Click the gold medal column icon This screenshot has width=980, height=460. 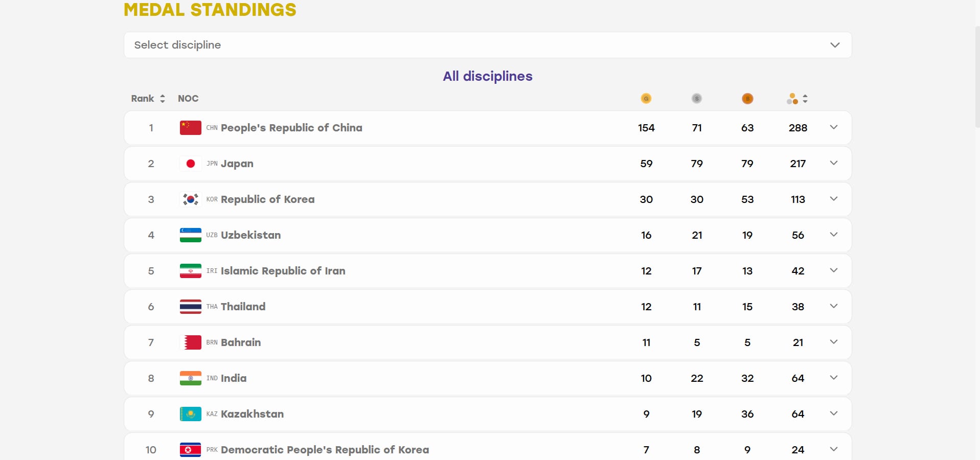646,99
